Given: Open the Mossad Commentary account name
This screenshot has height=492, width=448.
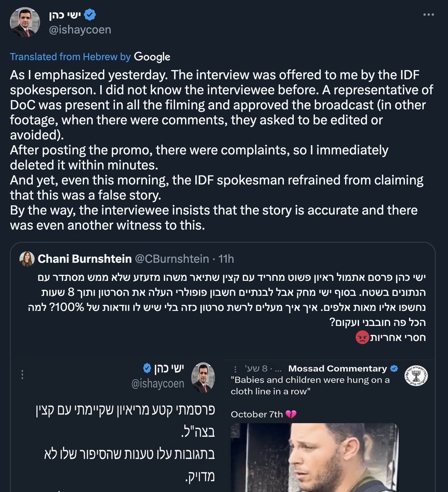Looking at the screenshot, I should (337, 369).
